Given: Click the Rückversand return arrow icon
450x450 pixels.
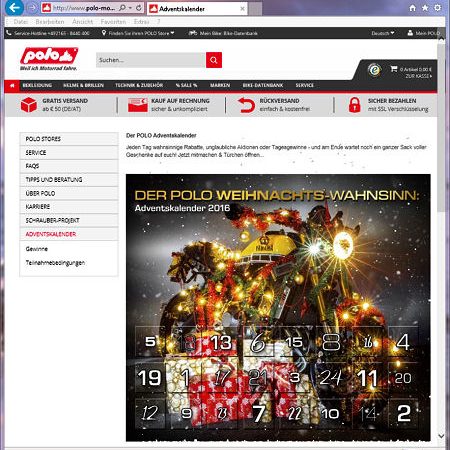Looking at the screenshot, I should 246,105.
